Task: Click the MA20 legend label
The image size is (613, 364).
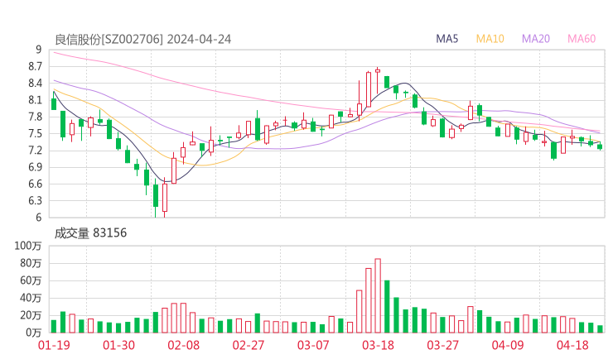Action: [536, 39]
